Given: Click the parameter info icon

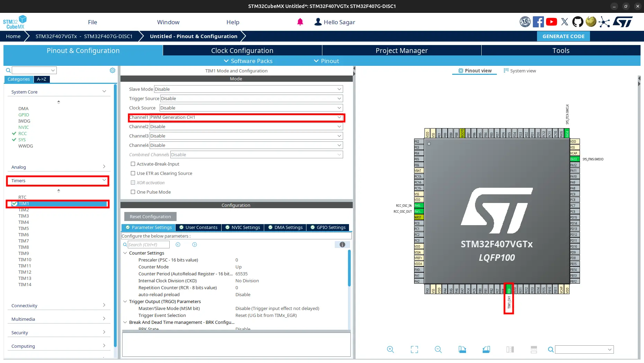Looking at the screenshot, I should (342, 245).
